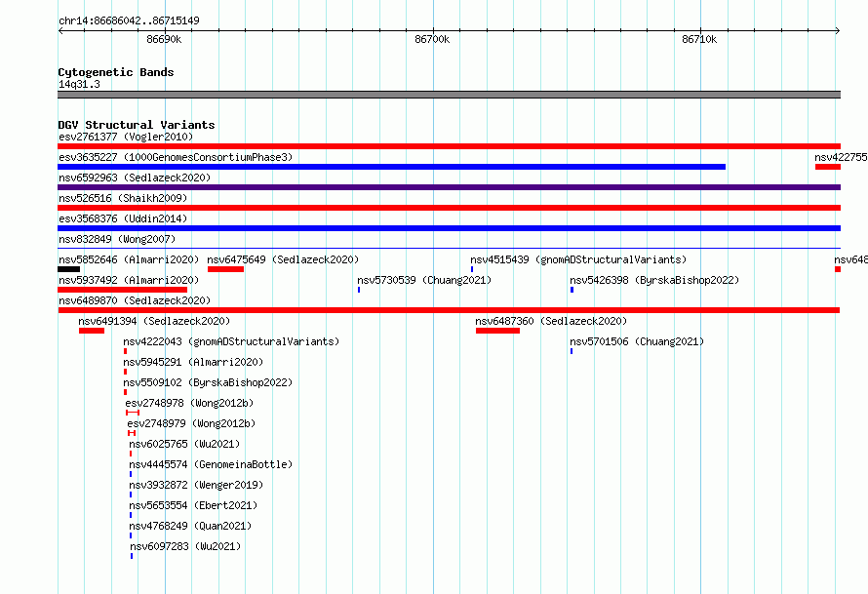
Task: Open nsv3932872 (Wenger2019) label
Action: [x=196, y=485]
